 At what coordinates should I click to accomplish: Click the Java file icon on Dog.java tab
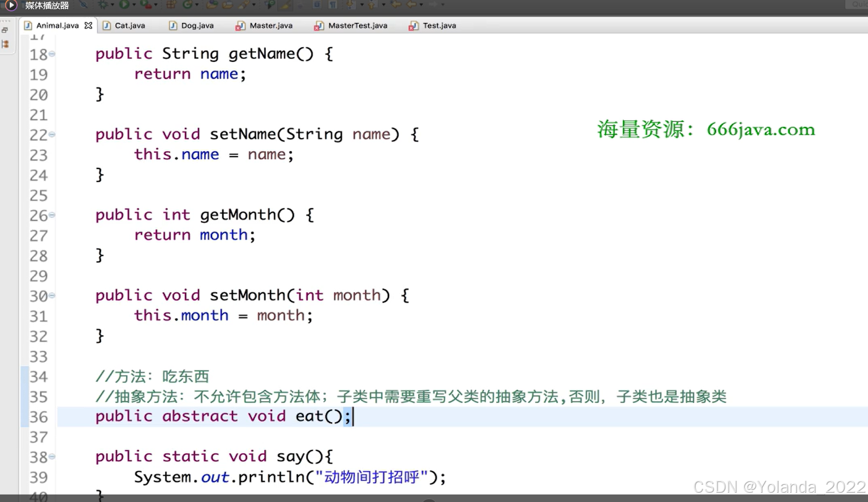click(173, 25)
